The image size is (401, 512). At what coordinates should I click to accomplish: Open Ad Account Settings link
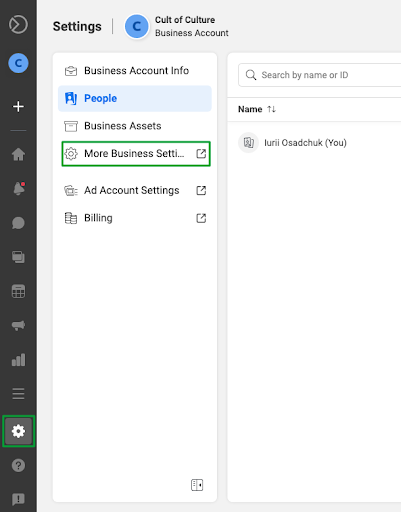tap(135, 190)
